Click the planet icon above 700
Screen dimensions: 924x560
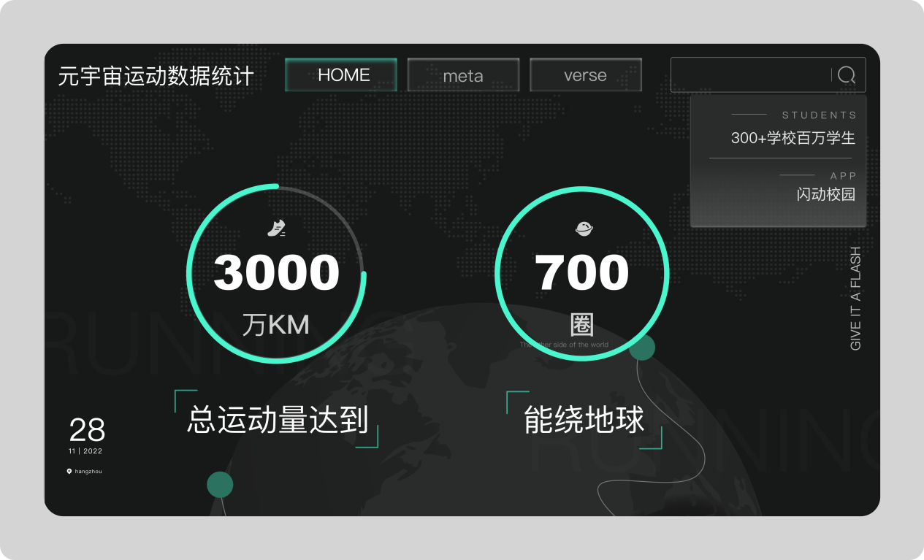point(583,229)
